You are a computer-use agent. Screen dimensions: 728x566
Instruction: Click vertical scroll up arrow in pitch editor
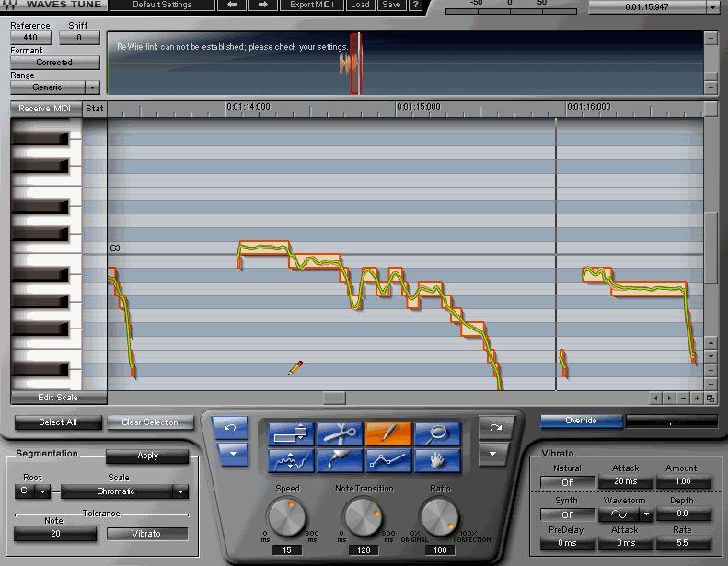click(x=711, y=343)
